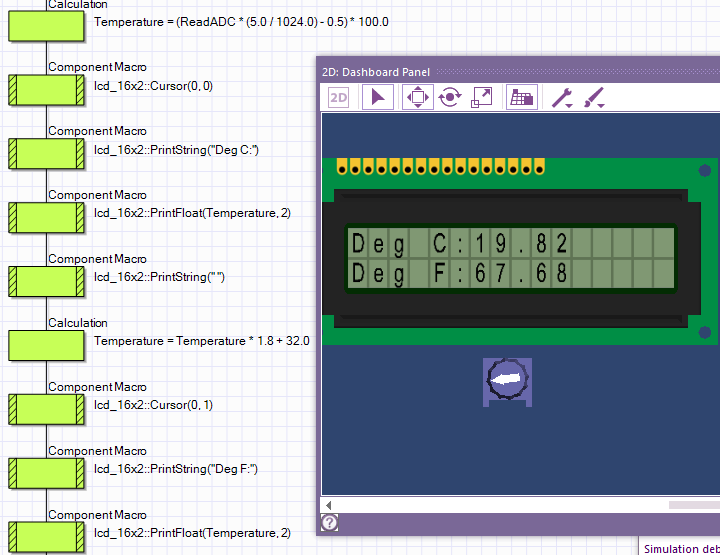Image resolution: width=720 pixels, height=555 pixels.
Task: Click the 'lcd_16x2::PrintString("Deg C:")' label
Action: point(176,150)
